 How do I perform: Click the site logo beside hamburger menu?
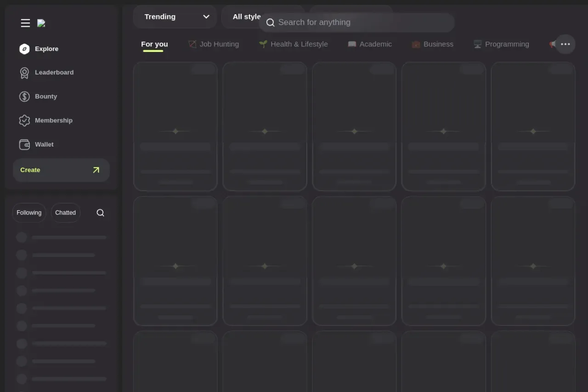(41, 23)
